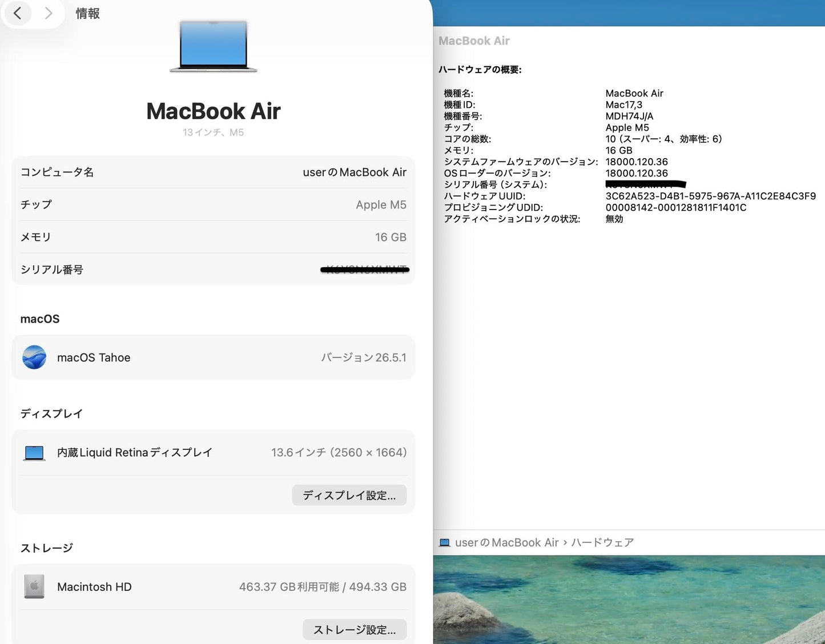Click 463.37 GB利用可能 / 494.33 GB text

[323, 587]
